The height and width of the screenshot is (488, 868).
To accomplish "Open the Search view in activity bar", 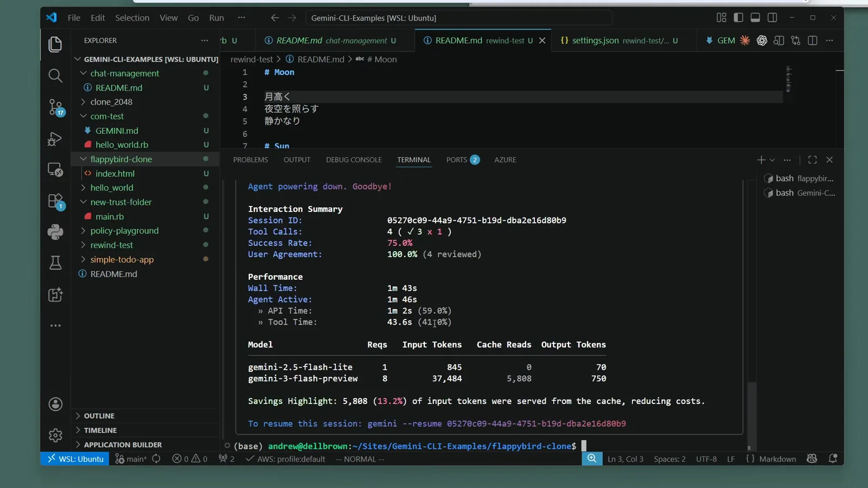I will click(55, 75).
